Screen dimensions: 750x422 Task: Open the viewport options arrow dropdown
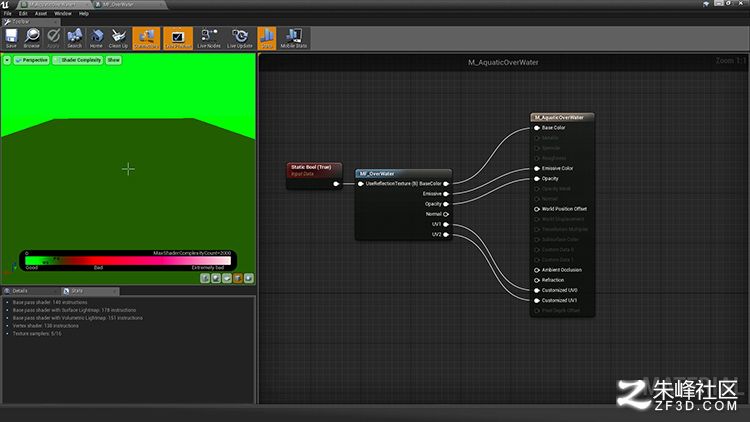7,60
